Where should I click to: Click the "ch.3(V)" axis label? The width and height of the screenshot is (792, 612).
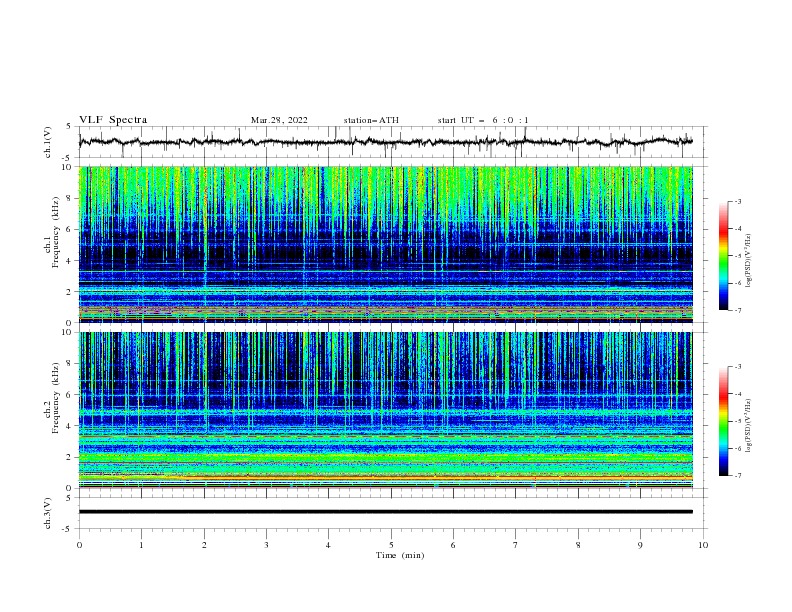(48, 513)
